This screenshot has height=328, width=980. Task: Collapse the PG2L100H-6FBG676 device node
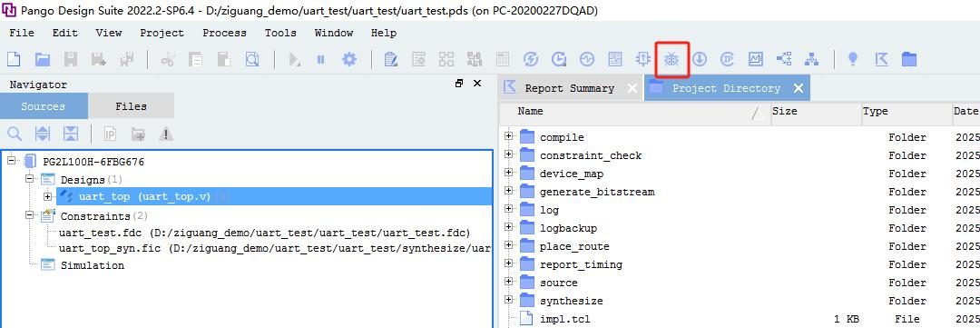click(11, 162)
